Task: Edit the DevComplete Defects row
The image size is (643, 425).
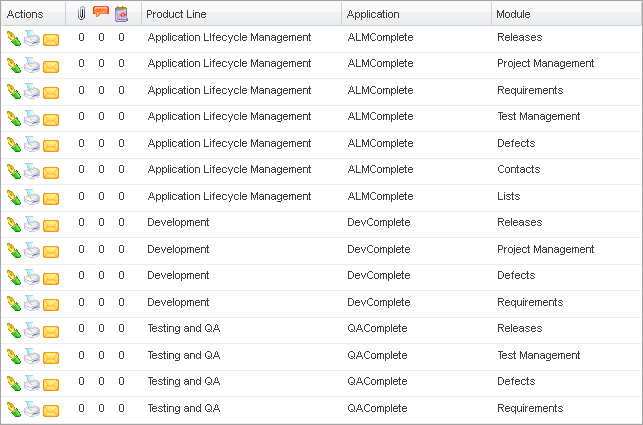Action: coord(14,277)
